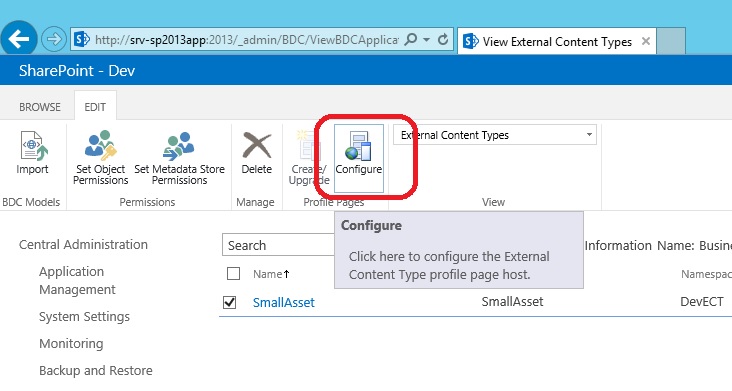Click the DevECT namespace cell
Viewport: 732px width, 391px height.
pos(702,302)
